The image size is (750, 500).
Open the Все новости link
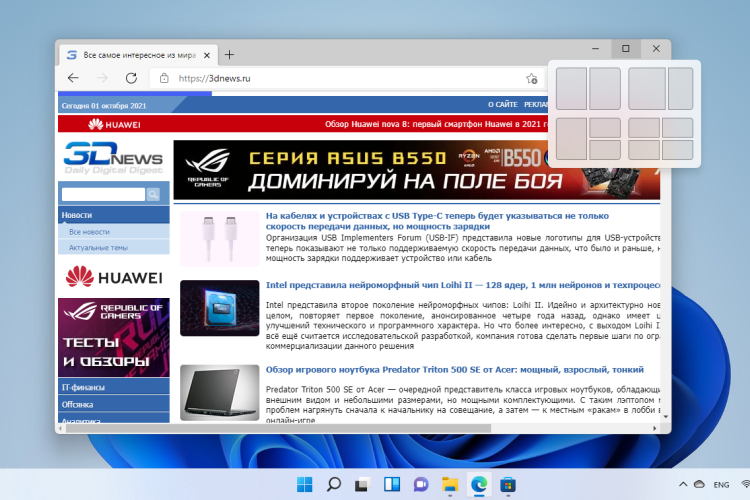[x=89, y=231]
